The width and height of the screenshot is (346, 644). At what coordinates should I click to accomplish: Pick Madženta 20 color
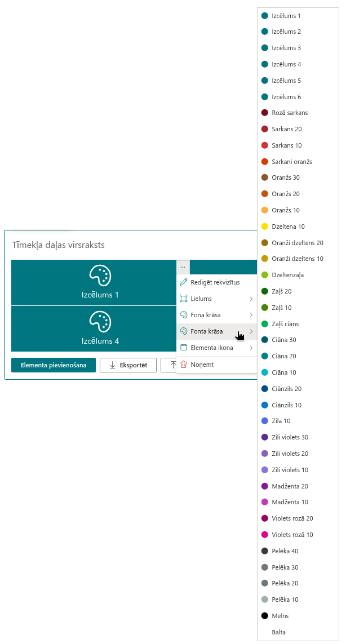click(x=298, y=486)
